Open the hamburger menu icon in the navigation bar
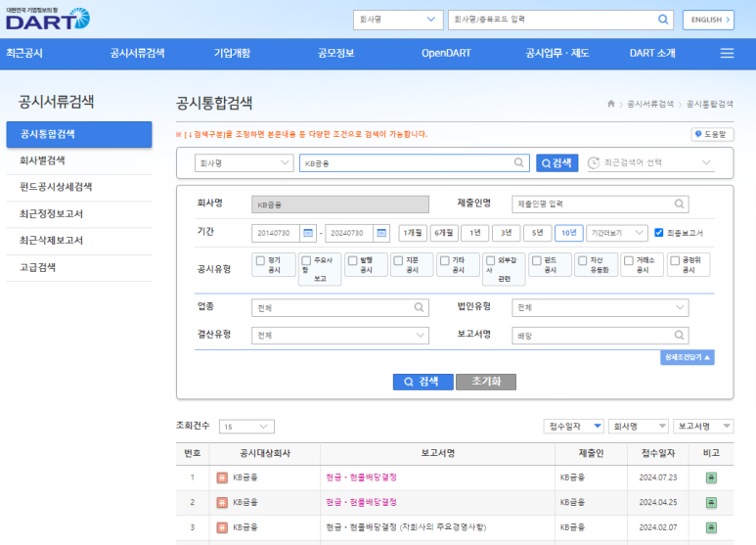This screenshot has height=545, width=756. tap(727, 53)
